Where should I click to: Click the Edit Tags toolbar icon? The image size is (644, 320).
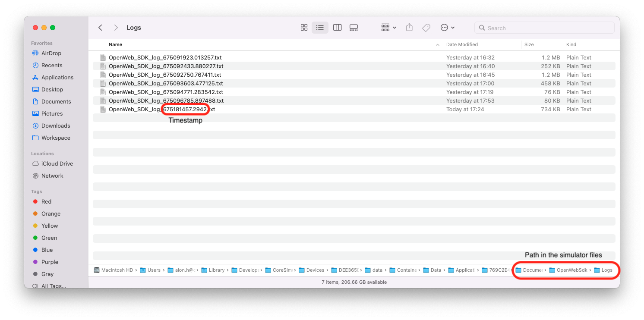[x=426, y=28]
